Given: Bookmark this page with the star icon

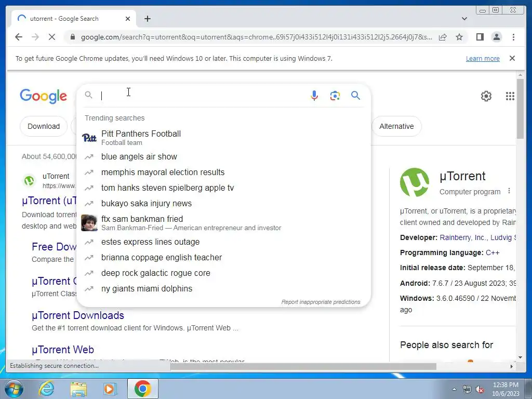Looking at the screenshot, I should click(459, 37).
